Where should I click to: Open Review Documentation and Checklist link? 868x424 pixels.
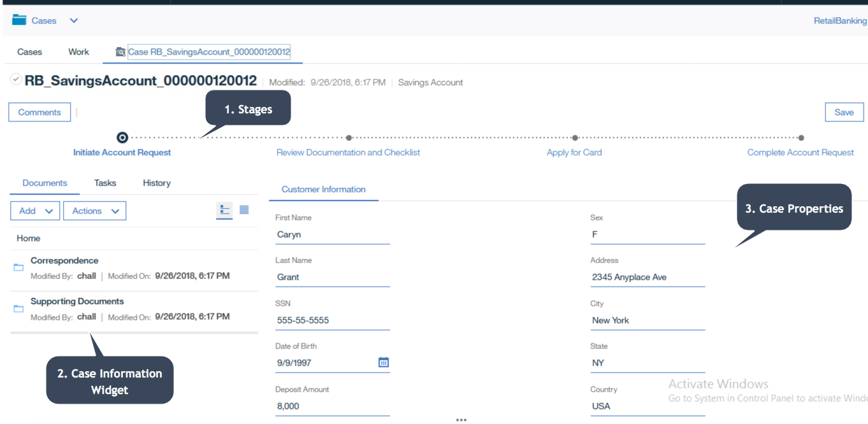point(348,152)
